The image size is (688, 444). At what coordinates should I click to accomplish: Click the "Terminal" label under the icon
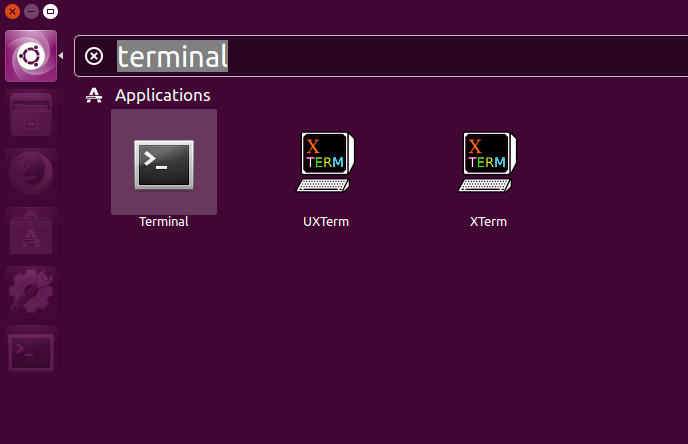point(164,222)
